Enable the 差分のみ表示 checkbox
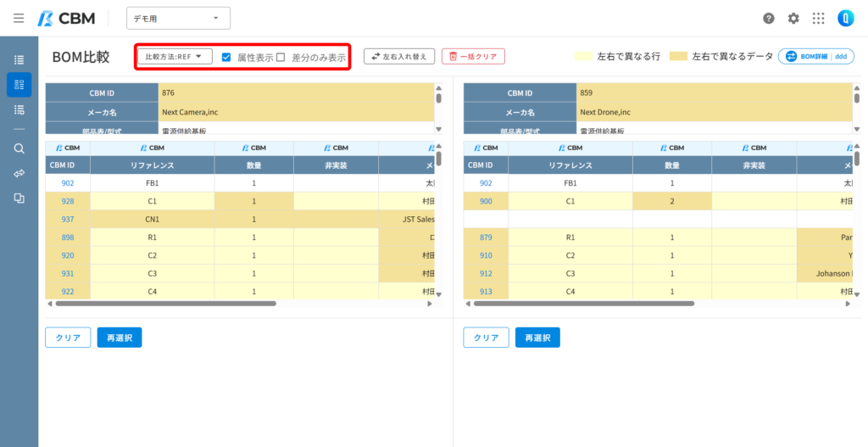This screenshot has width=868, height=447. [281, 57]
